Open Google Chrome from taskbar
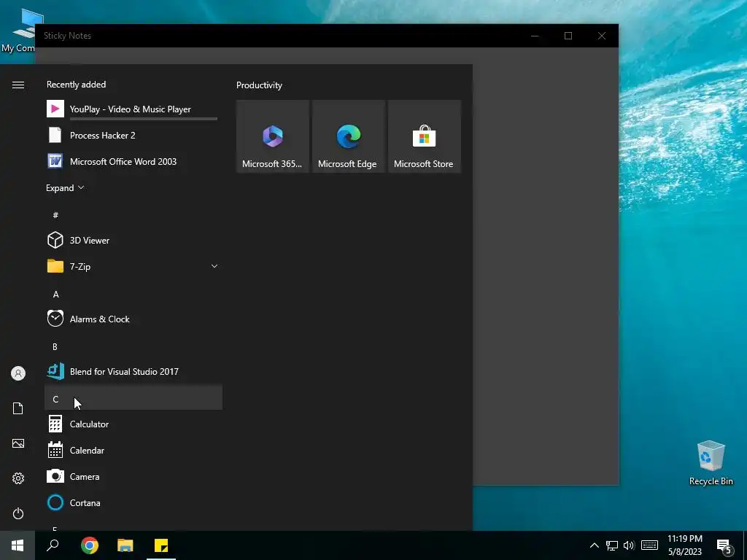The height and width of the screenshot is (560, 747). [90, 545]
